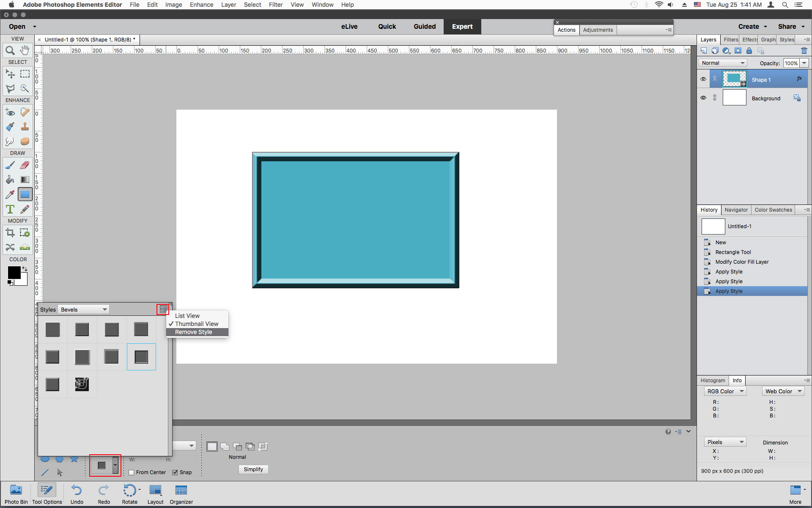Hide the Shape 1 layer

pyautogui.click(x=703, y=79)
